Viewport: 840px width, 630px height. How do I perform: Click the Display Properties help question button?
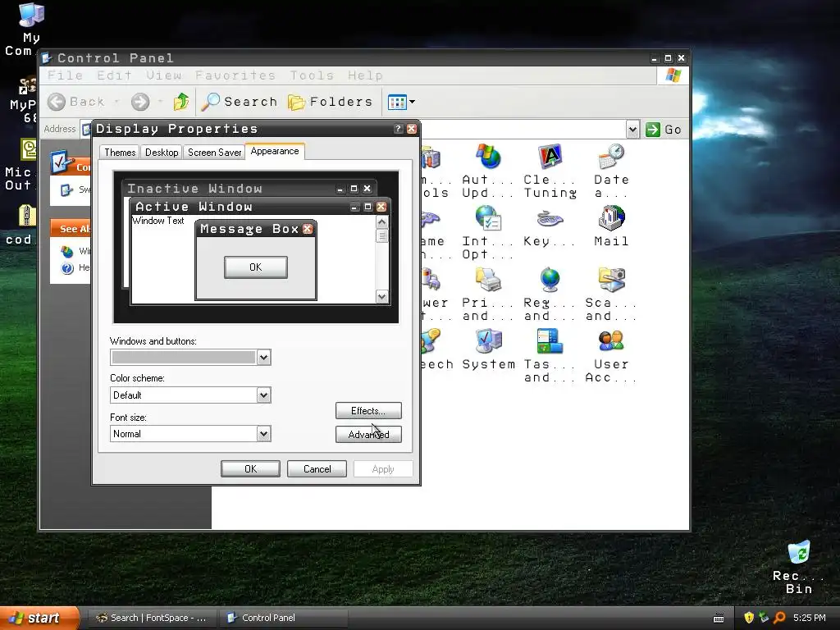[398, 129]
